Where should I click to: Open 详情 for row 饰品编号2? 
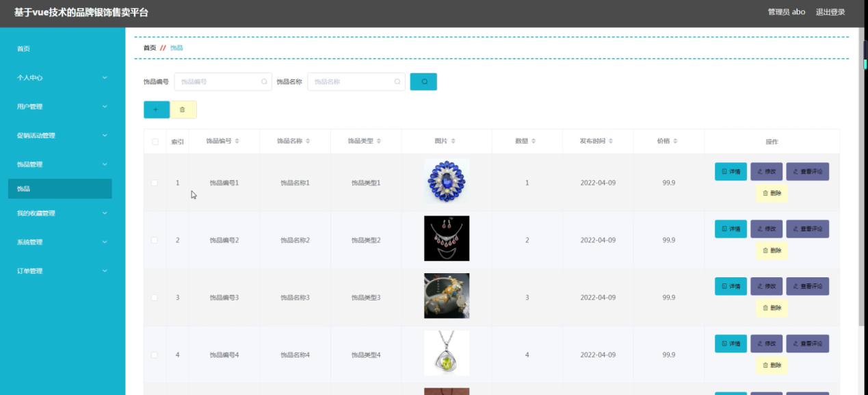tap(731, 229)
